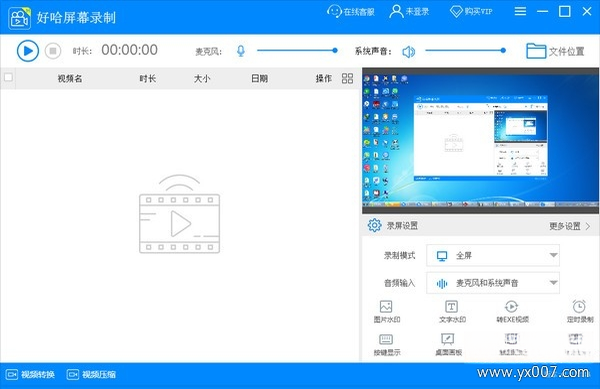Open 桌面画板 desktop drawing board

point(448,345)
